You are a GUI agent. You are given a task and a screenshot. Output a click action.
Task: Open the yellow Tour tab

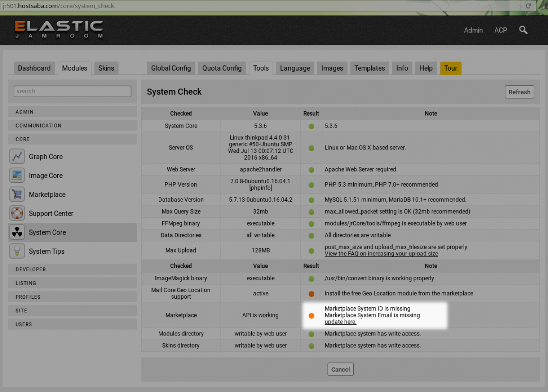[x=450, y=68]
